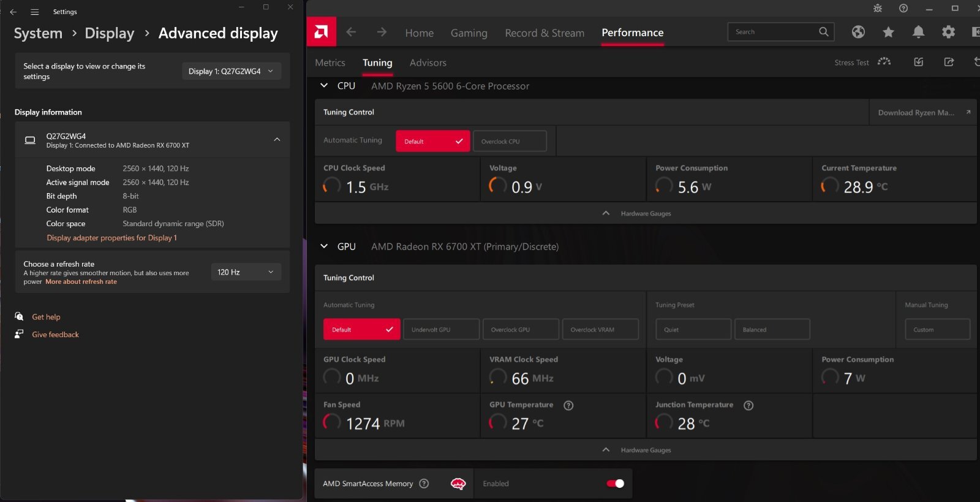This screenshot has height=502, width=980.
Task: Click the load profile checkmark icon
Action: [918, 62]
